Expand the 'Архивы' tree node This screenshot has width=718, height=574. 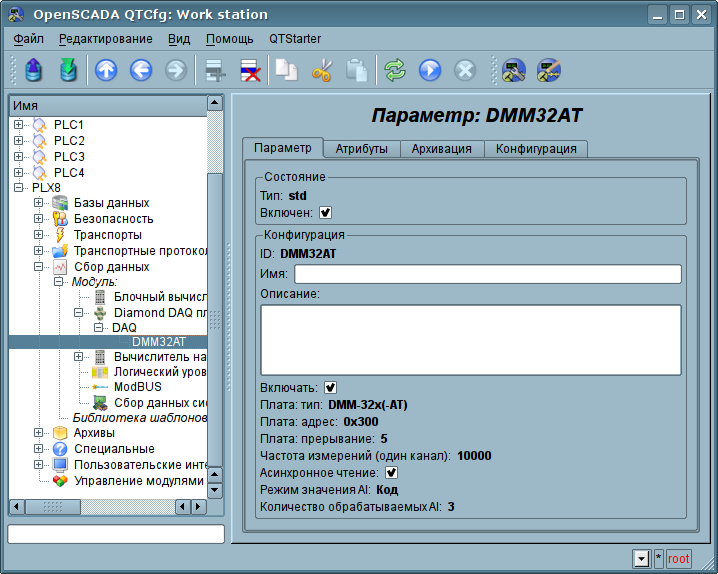(x=38, y=433)
